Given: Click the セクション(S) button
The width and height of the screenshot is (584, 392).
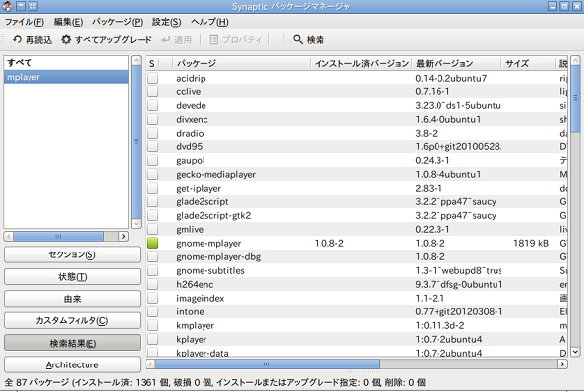Looking at the screenshot, I should pyautogui.click(x=72, y=254).
